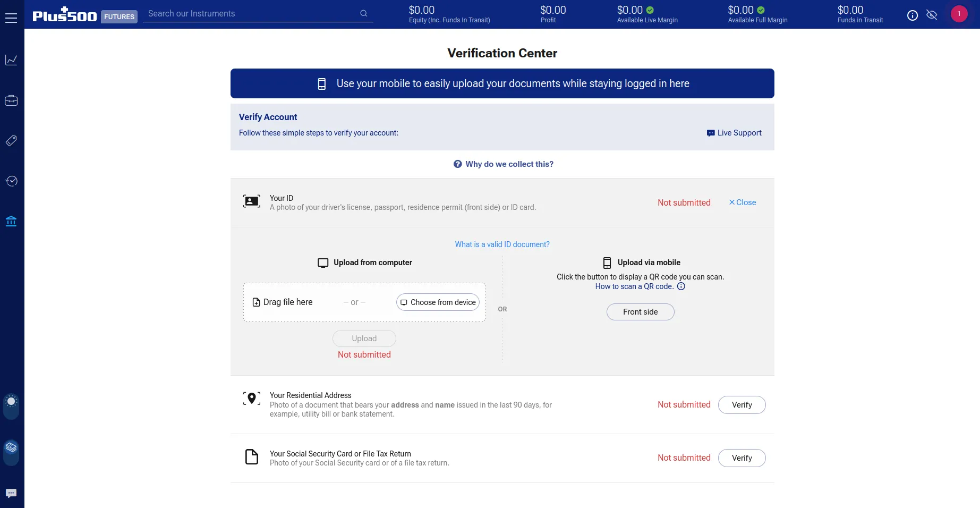The width and height of the screenshot is (980, 508).
Task: Click the Funds In Transit value
Action: [850, 10]
